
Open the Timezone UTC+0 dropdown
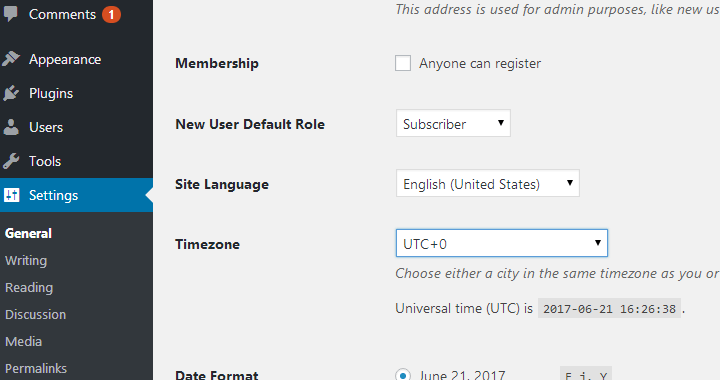pos(501,243)
